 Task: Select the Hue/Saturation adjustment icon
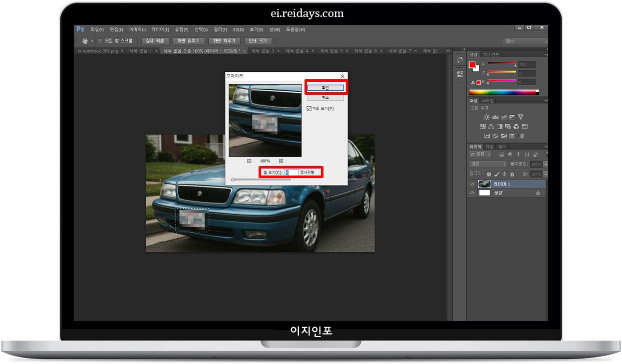[482, 126]
